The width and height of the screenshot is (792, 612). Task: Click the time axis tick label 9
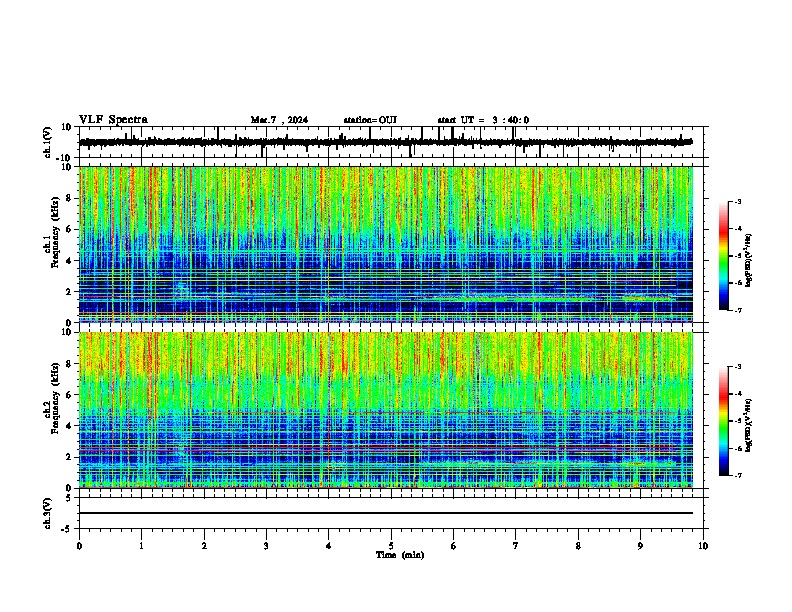640,546
